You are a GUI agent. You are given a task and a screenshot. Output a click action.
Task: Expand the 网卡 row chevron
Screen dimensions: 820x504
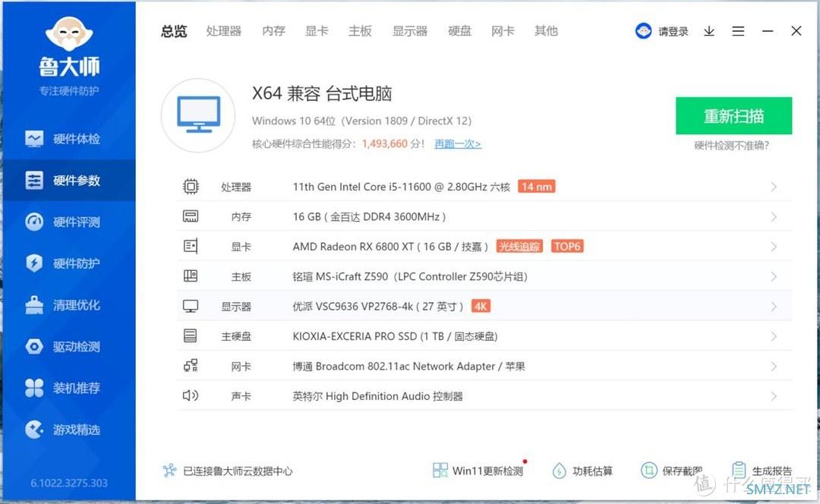pos(774,366)
